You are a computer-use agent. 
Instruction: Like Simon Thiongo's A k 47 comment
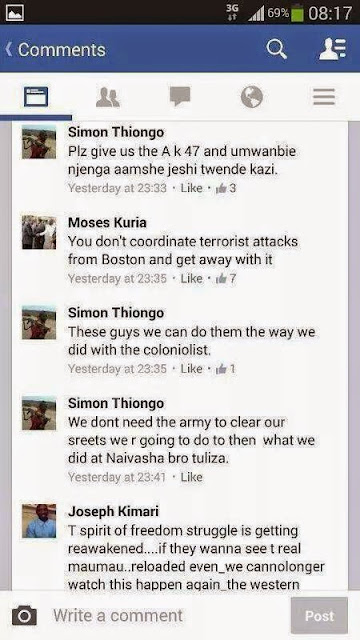(x=191, y=188)
